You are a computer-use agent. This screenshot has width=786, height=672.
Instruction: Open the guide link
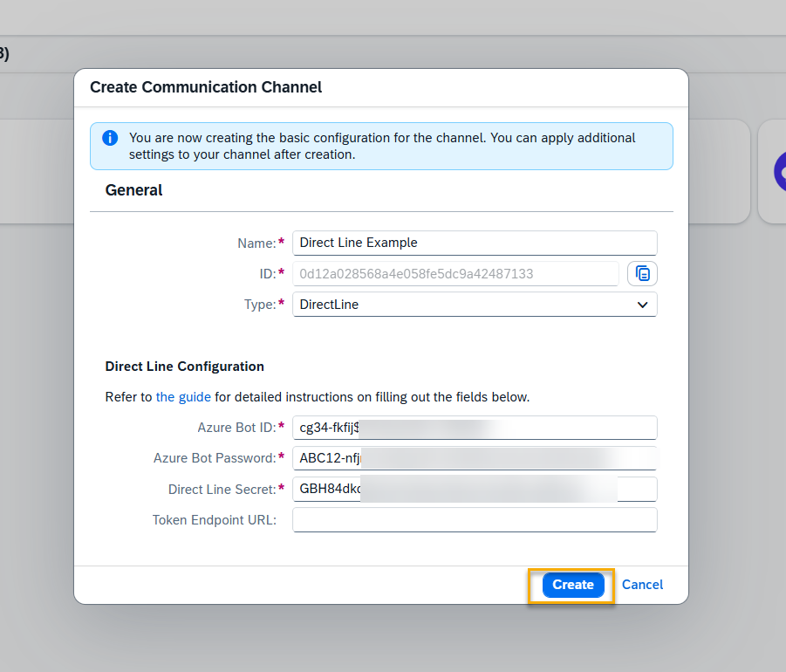(x=183, y=397)
